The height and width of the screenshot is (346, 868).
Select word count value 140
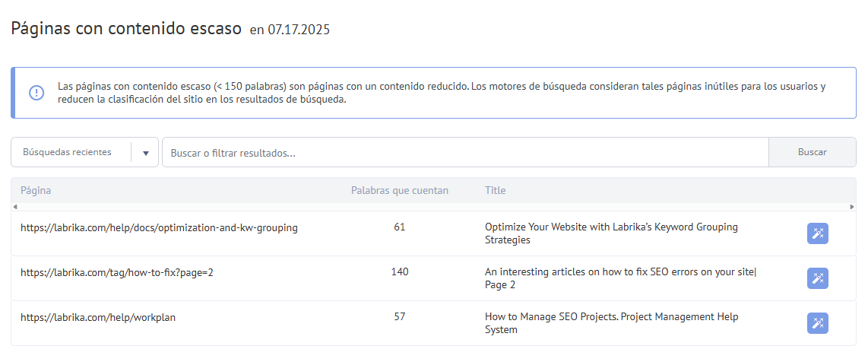400,271
